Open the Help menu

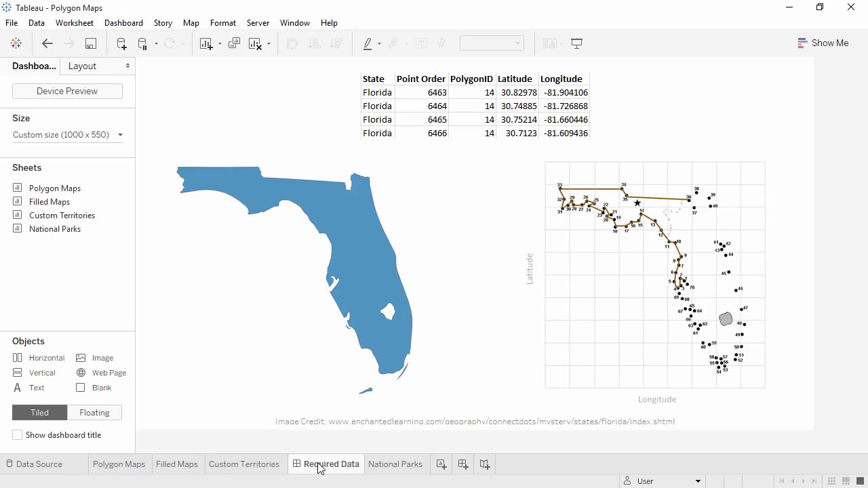pyautogui.click(x=329, y=23)
